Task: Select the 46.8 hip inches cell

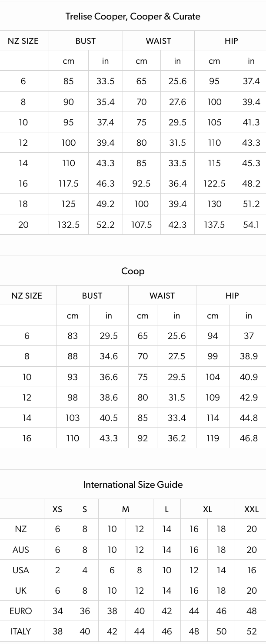Action: click(x=249, y=438)
